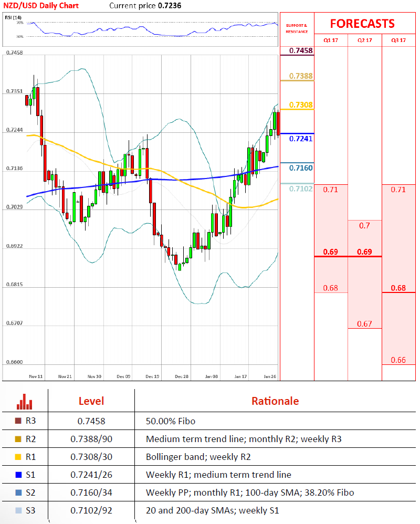The height and width of the screenshot is (524, 420).
Task: Click the 0.7160 support level marker
Action: tap(301, 168)
